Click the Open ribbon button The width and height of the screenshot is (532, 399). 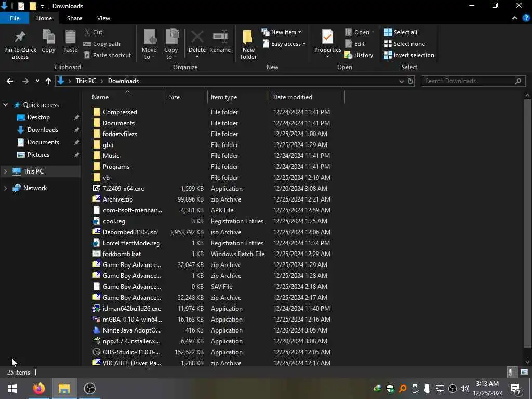pyautogui.click(x=360, y=32)
